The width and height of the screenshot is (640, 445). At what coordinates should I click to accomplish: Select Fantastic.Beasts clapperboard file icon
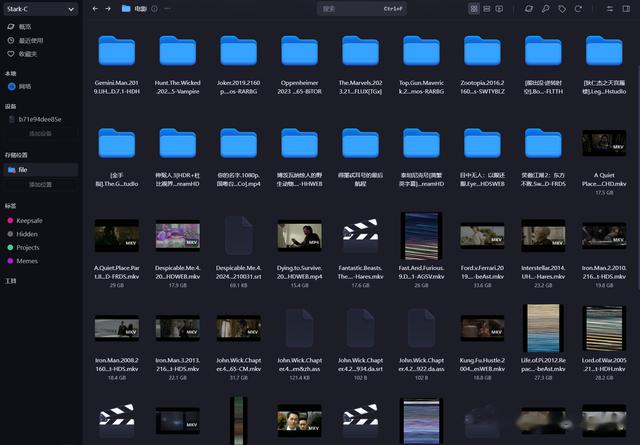[360, 236]
